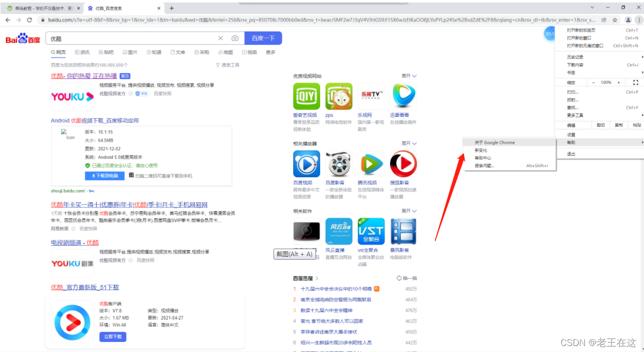This screenshot has height=352, width=644.
Task: Open the 迅雷看看 icon
Action: click(403, 96)
